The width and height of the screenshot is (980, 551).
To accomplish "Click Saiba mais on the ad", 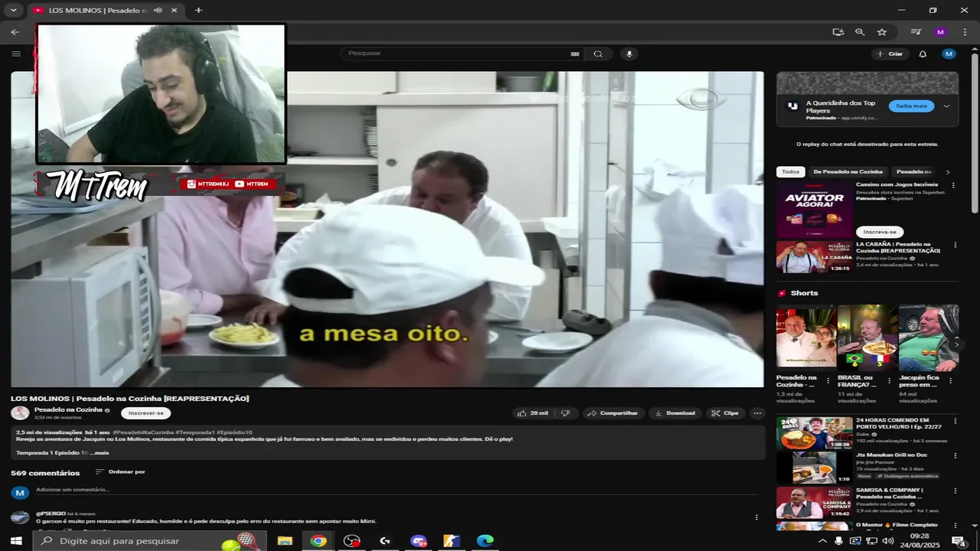I will tap(911, 106).
